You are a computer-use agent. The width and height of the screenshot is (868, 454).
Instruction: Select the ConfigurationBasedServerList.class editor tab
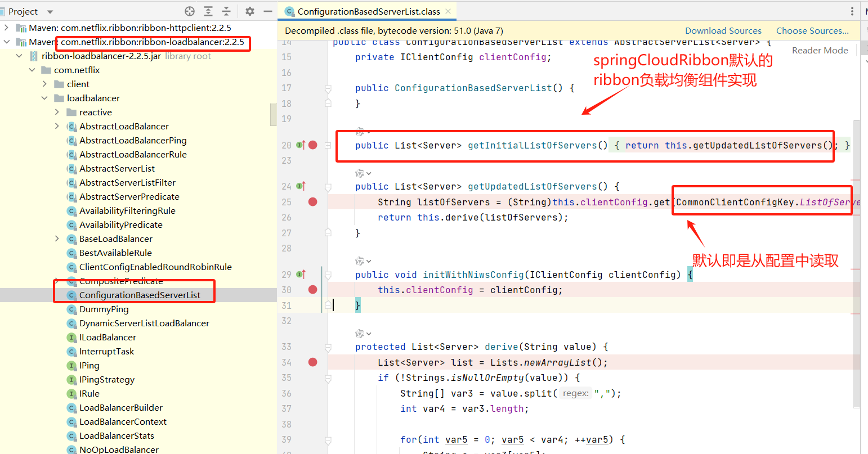[369, 11]
